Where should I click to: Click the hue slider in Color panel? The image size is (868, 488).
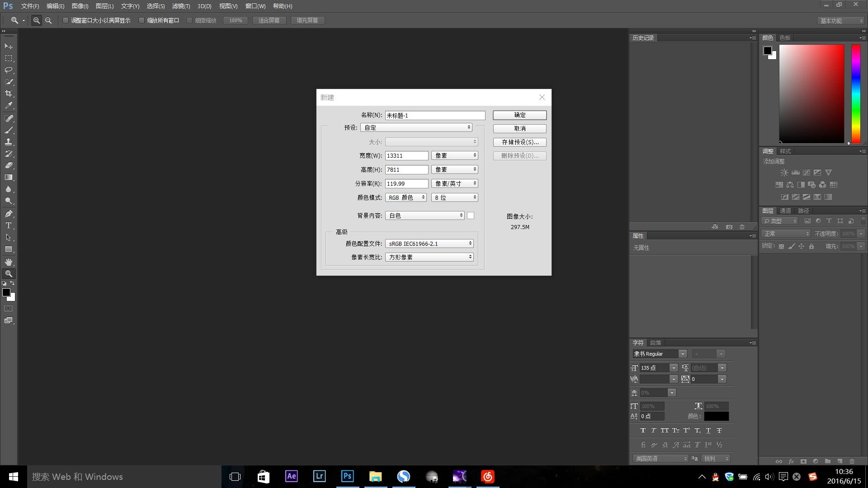856,94
